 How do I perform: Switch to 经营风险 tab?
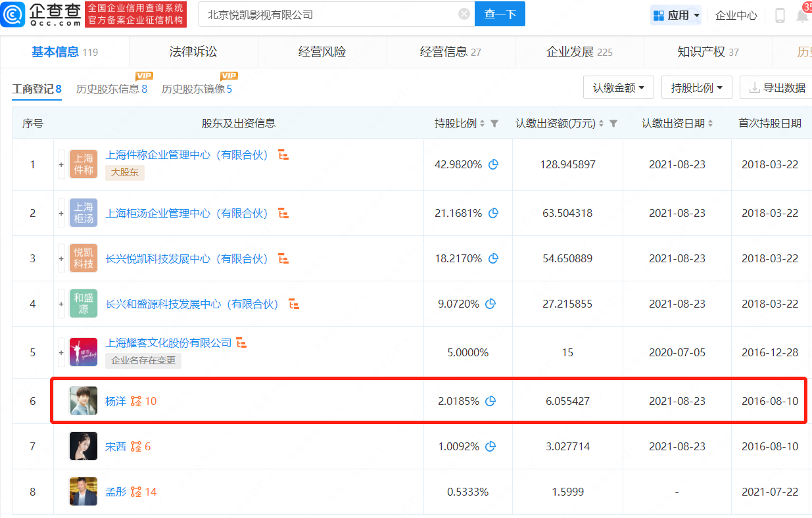tap(322, 52)
